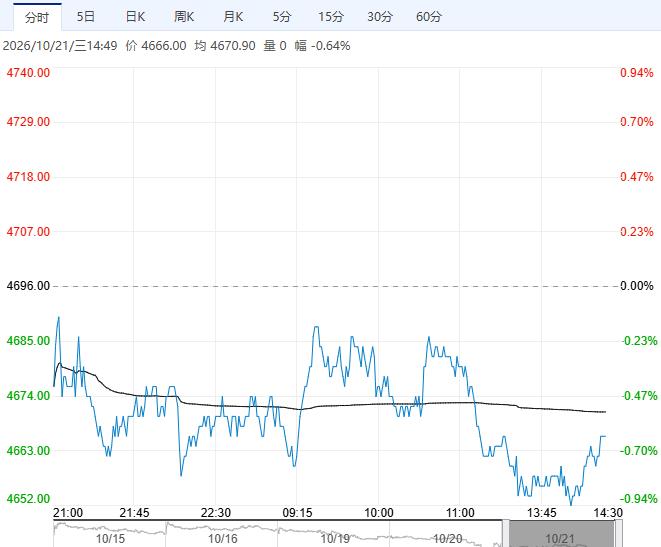661x547 pixels.
Task: Click the 0.00% percent axis label
Action: point(637,286)
